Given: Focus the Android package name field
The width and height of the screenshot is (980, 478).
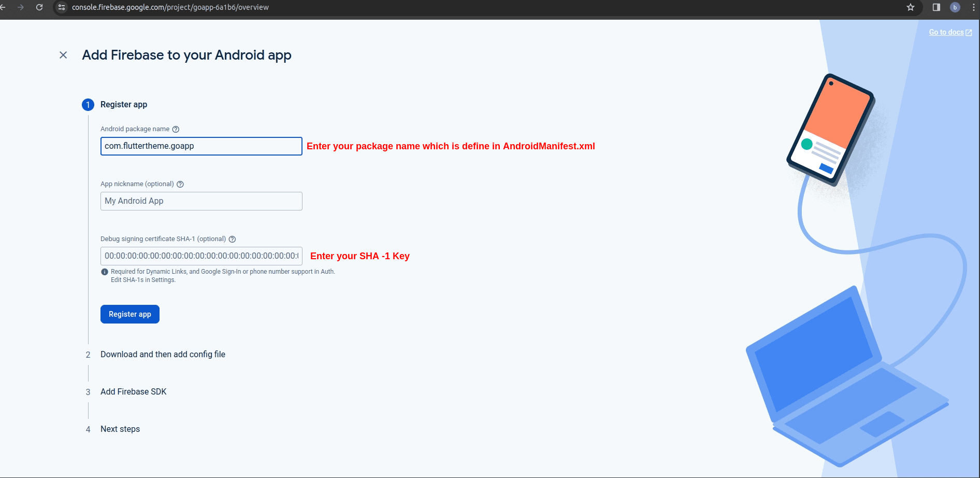Looking at the screenshot, I should click(201, 146).
